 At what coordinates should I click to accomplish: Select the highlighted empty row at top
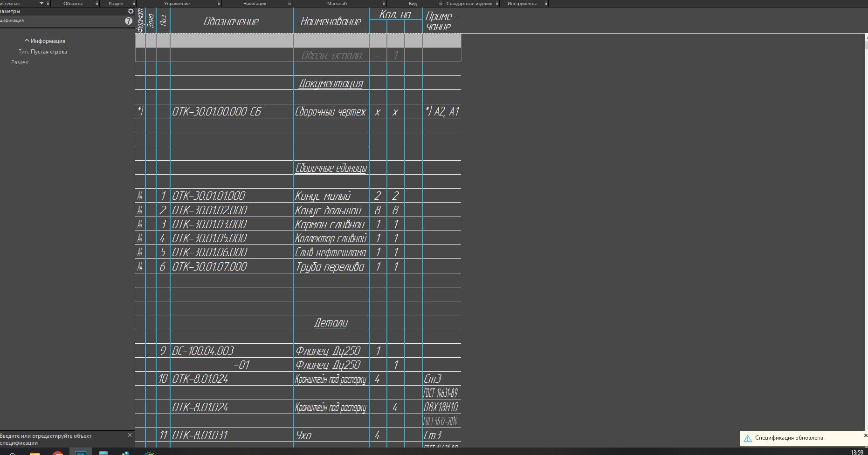coord(298,41)
